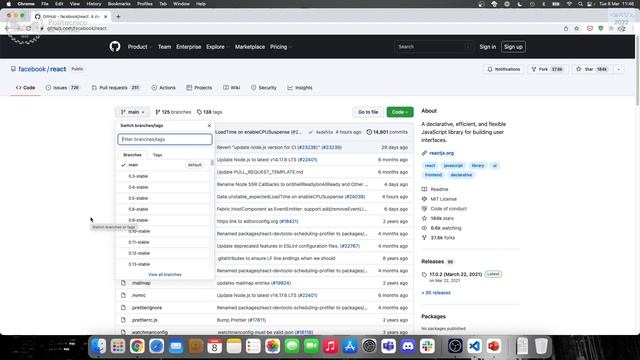This screenshot has height=360, width=640.
Task: Switch to the Tags tab
Action: [157, 155]
